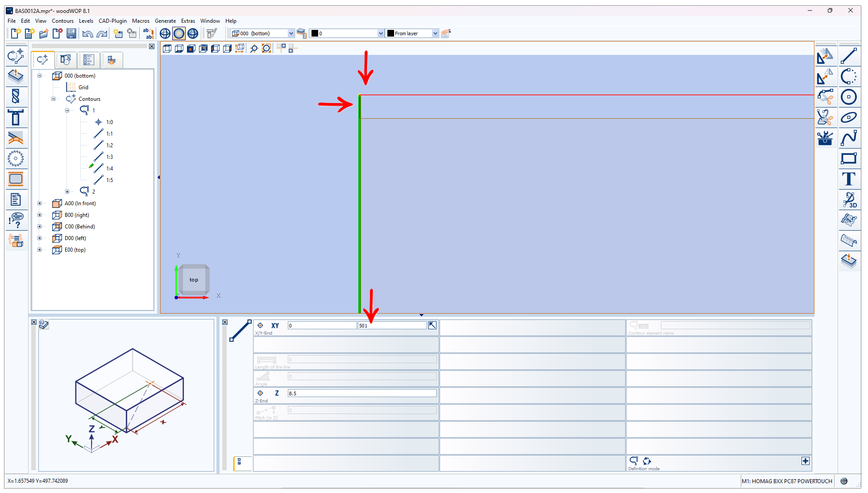Click the X end coordinate field

point(322,326)
